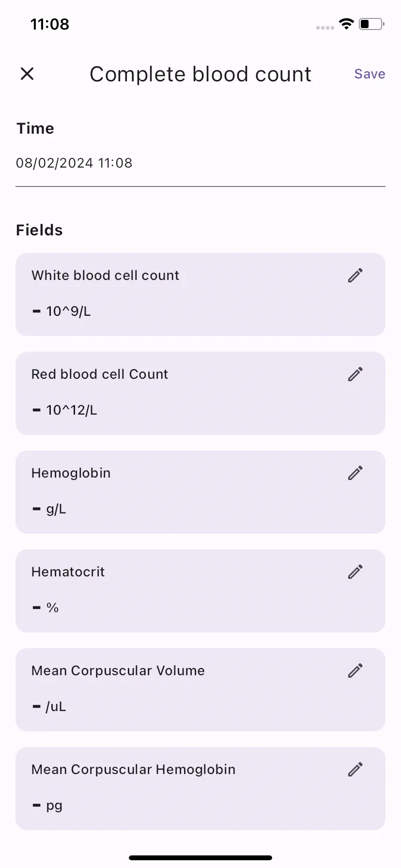Open the Mean Corpuscular Volume card

coord(200,690)
